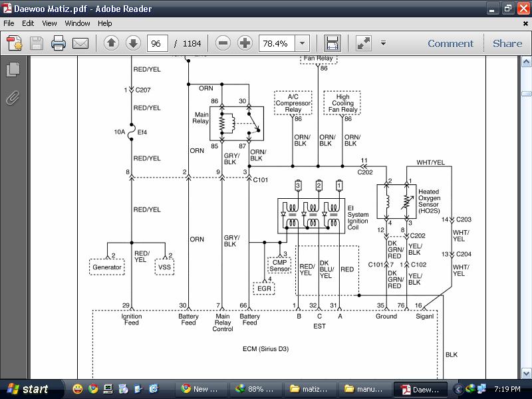
Task: Open the Window menu
Action: 77,23
